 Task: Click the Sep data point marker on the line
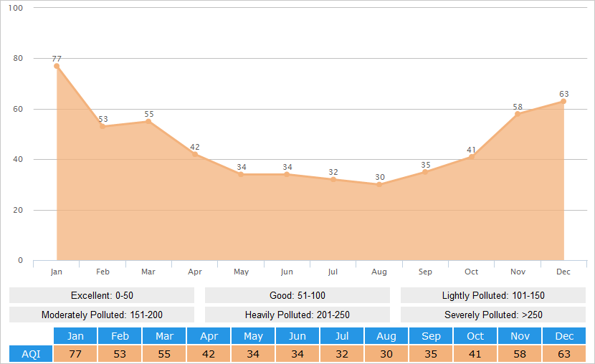point(425,172)
